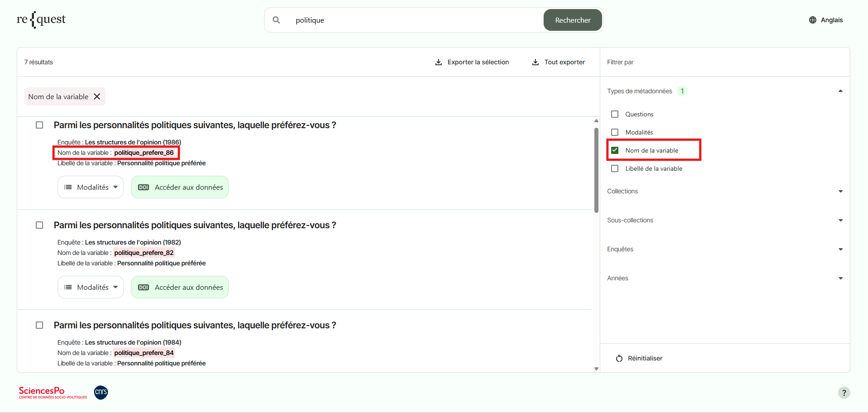Click the re{quest logo
Image resolution: width=868 pixels, height=413 pixels.
(41, 19)
